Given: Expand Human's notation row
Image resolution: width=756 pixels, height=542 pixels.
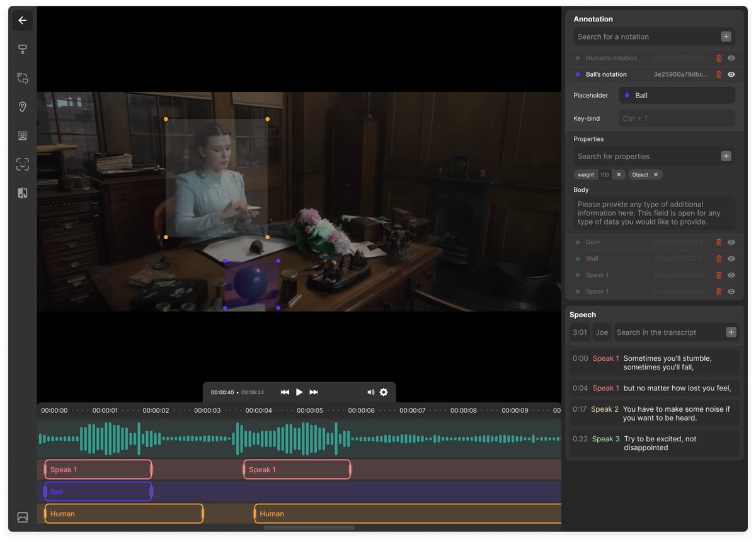Looking at the screenshot, I should pos(655,58).
